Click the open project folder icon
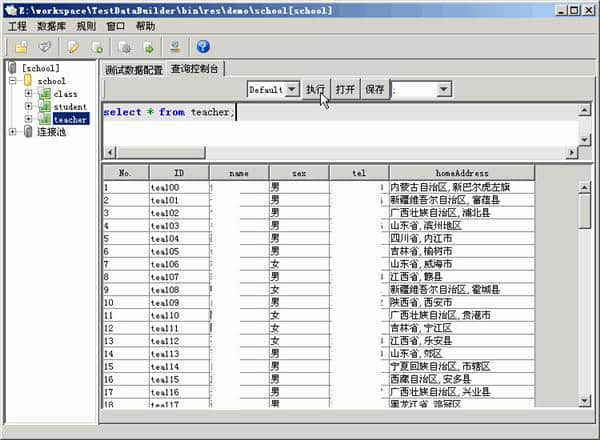This screenshot has height=440, width=600. tap(20, 47)
